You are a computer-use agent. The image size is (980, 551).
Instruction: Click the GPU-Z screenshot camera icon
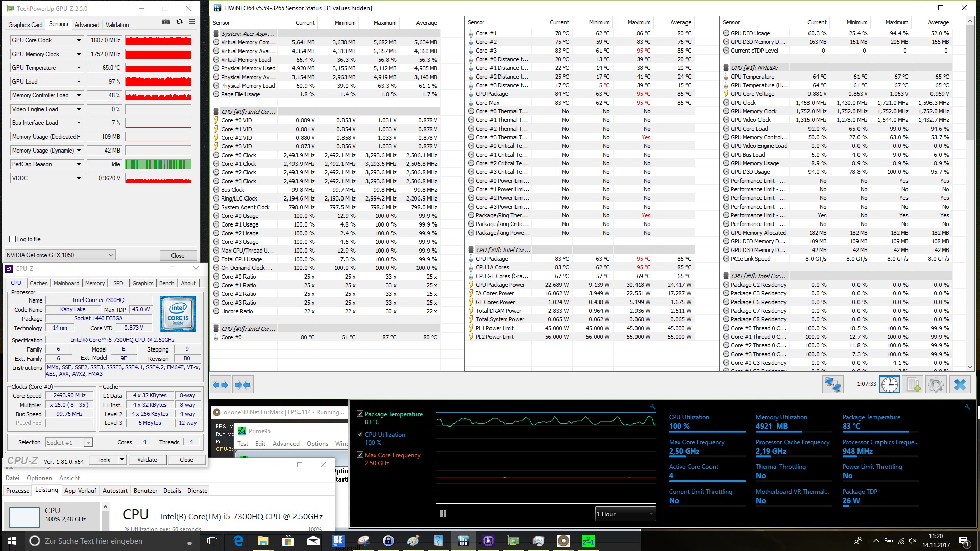point(166,22)
